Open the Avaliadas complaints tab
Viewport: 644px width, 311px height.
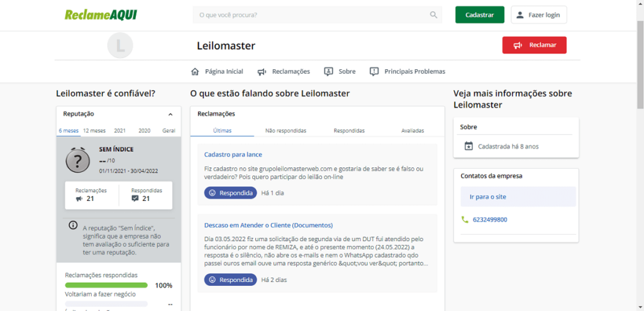click(412, 130)
